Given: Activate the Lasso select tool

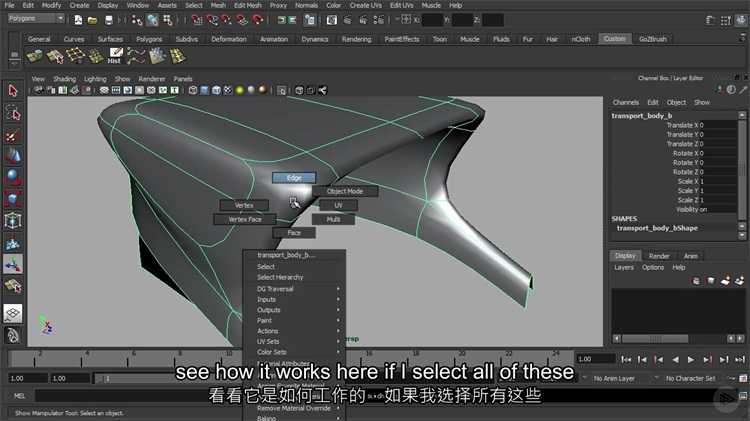Looking at the screenshot, I should pyautogui.click(x=13, y=113).
